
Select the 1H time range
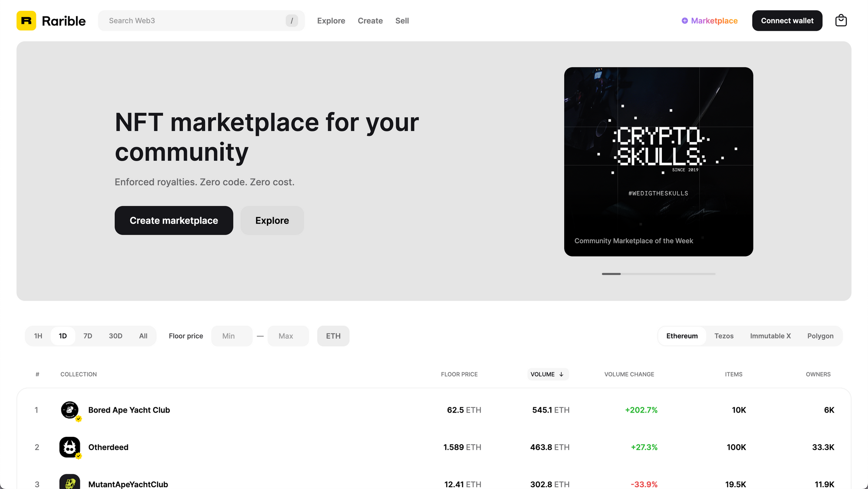(38, 336)
